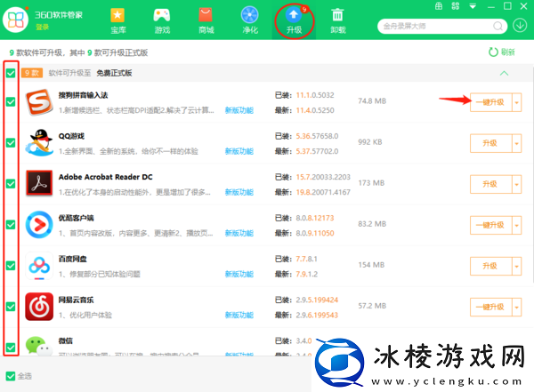Click 一键升级 for 网易云音乐
The width and height of the screenshot is (534, 392).
[490, 307]
